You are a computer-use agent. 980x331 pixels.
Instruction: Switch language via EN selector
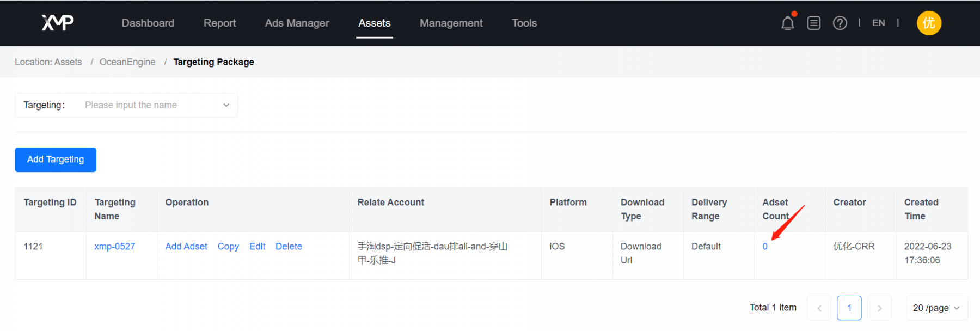878,23
